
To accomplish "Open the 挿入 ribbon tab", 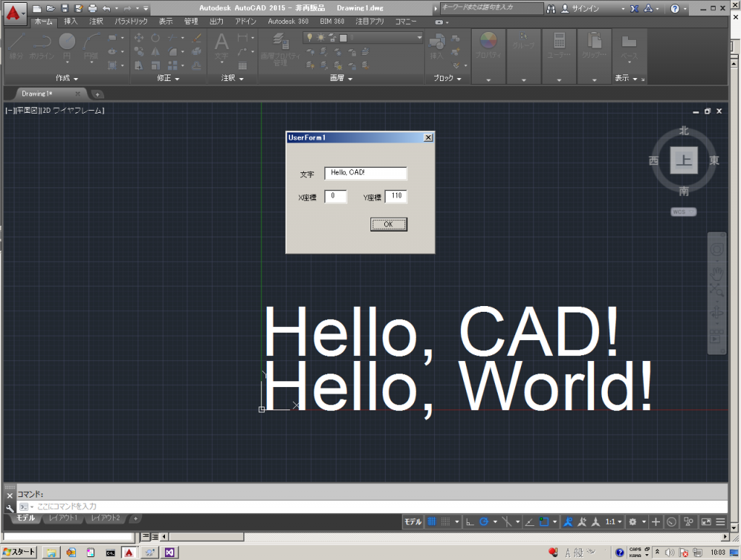I will pyautogui.click(x=71, y=21).
